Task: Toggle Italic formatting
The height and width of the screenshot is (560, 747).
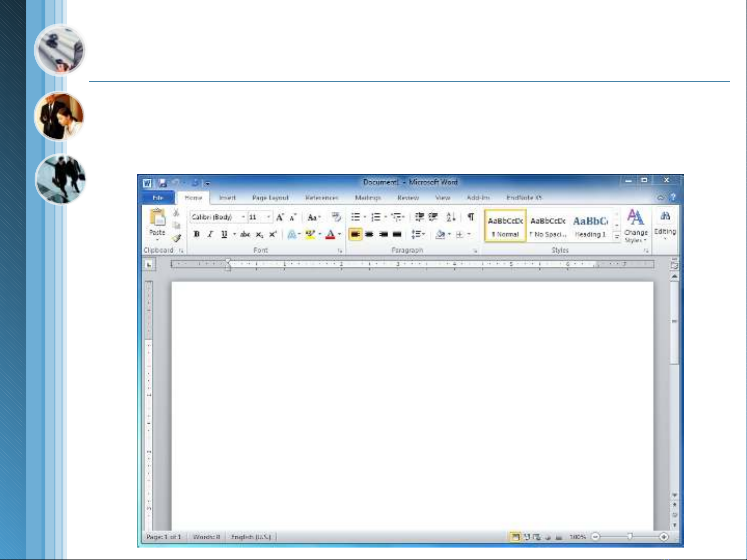Action: (x=210, y=234)
